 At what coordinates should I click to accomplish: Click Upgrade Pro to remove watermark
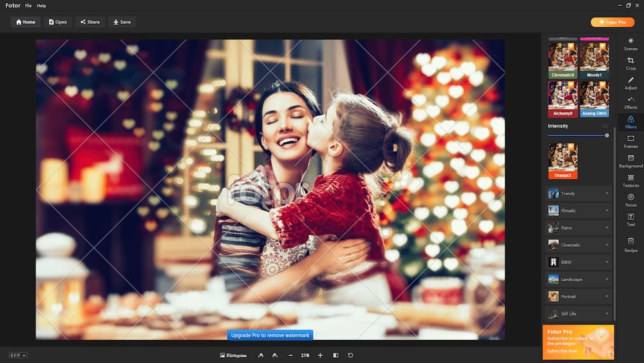pyautogui.click(x=270, y=335)
